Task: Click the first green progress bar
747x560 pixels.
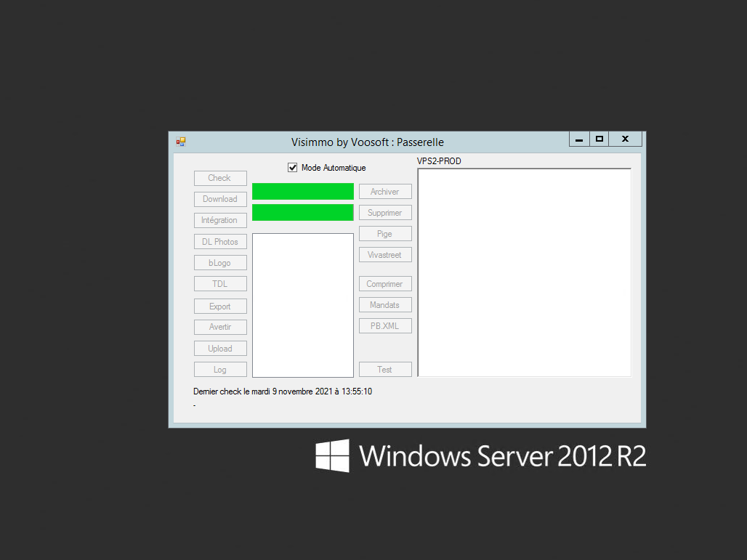Action: [303, 192]
